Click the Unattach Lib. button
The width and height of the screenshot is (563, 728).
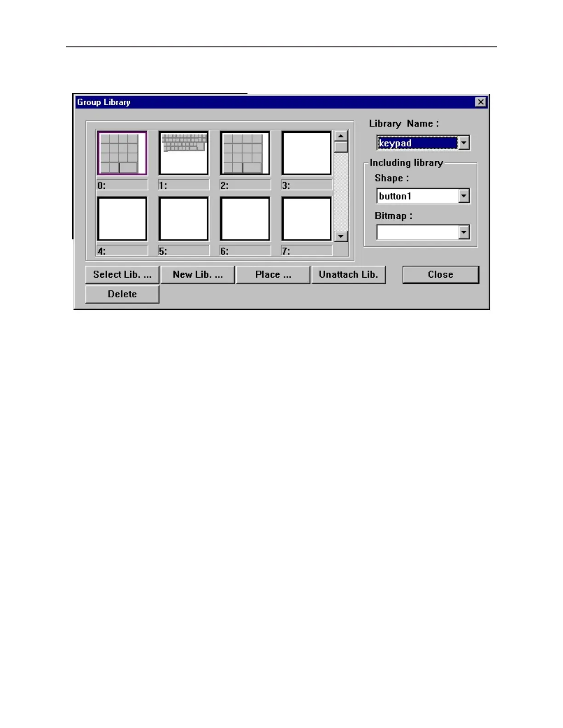tap(348, 275)
